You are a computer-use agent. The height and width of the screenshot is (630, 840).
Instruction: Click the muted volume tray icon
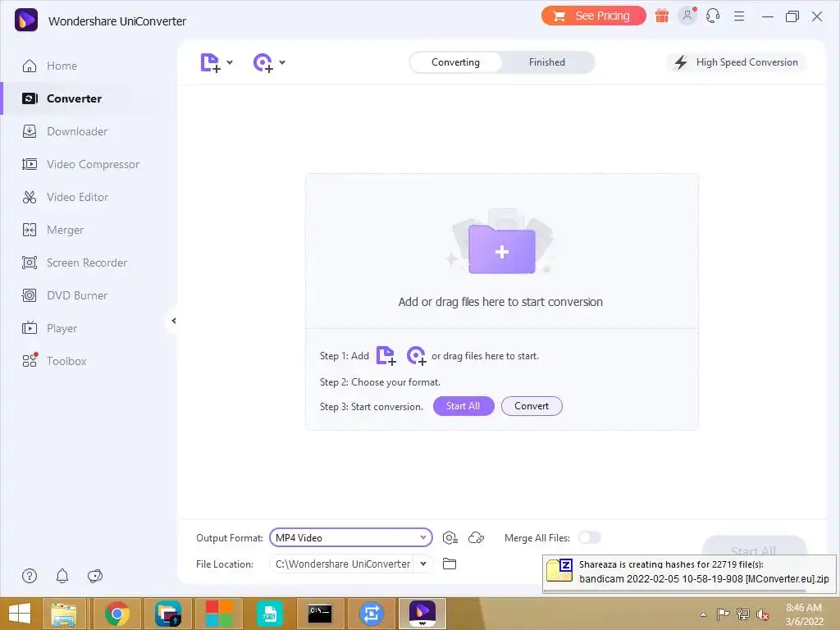(x=762, y=614)
